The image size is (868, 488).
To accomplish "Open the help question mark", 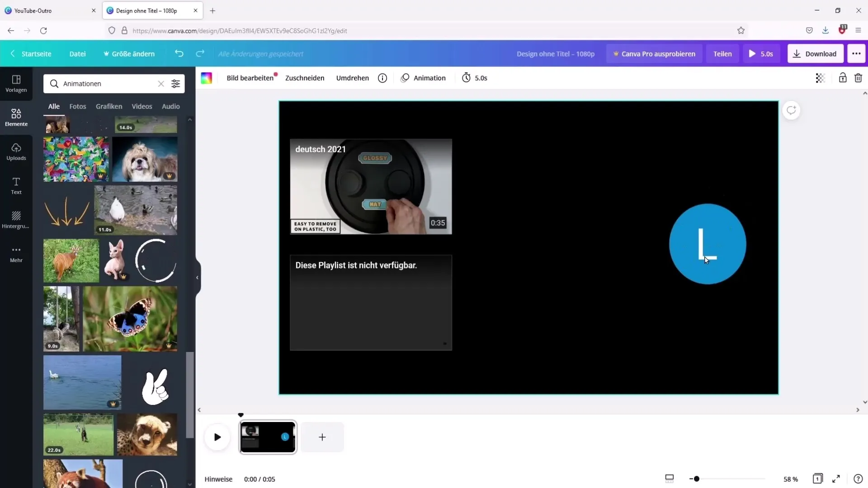I will point(858,479).
